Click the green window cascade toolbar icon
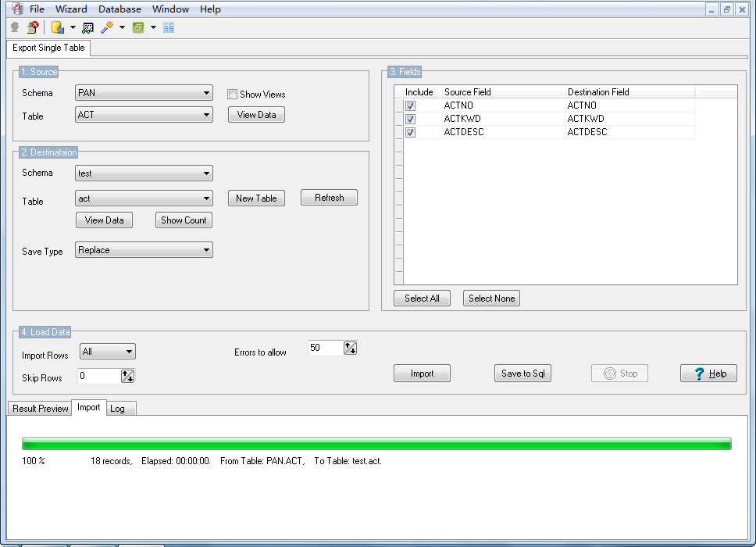The height and width of the screenshot is (547, 756). click(138, 27)
